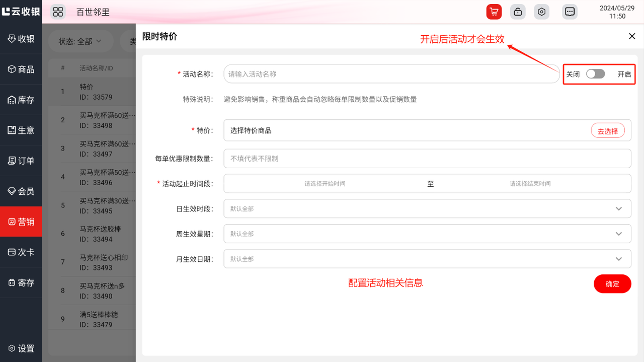Image resolution: width=644 pixels, height=362 pixels.
Task: Click the lock screen icon in top bar
Action: tap(518, 12)
